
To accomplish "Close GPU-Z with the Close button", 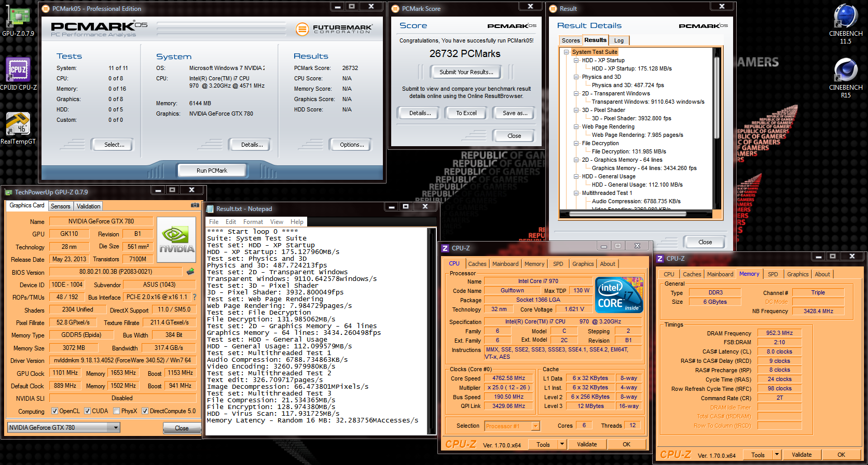I will [182, 428].
